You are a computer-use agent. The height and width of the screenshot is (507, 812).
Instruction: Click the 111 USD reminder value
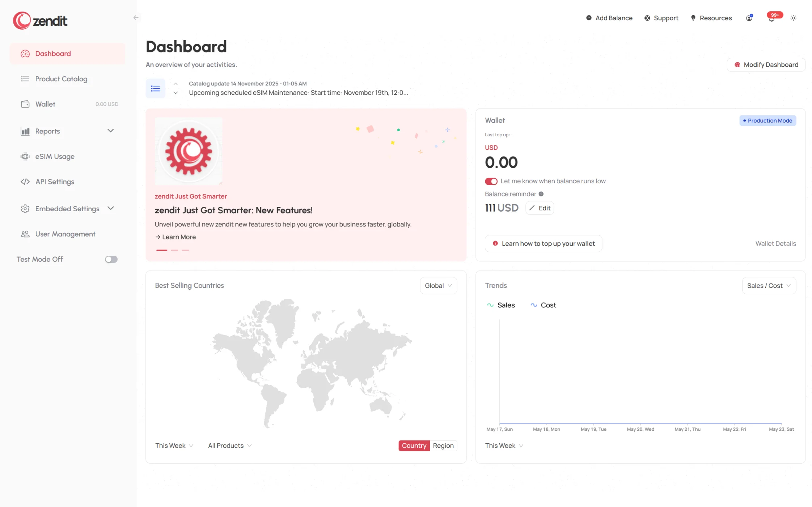click(502, 208)
